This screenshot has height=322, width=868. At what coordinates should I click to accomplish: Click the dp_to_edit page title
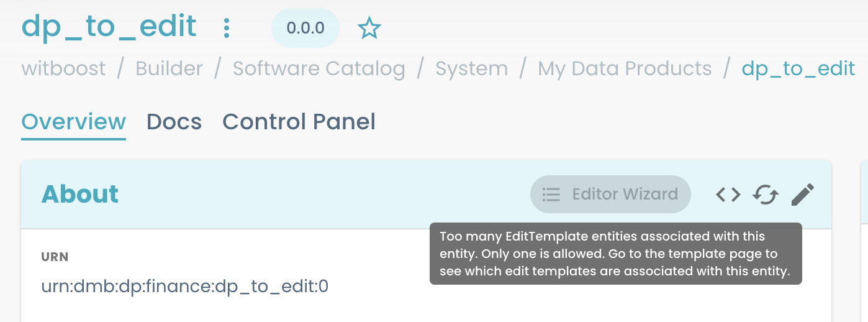click(109, 27)
